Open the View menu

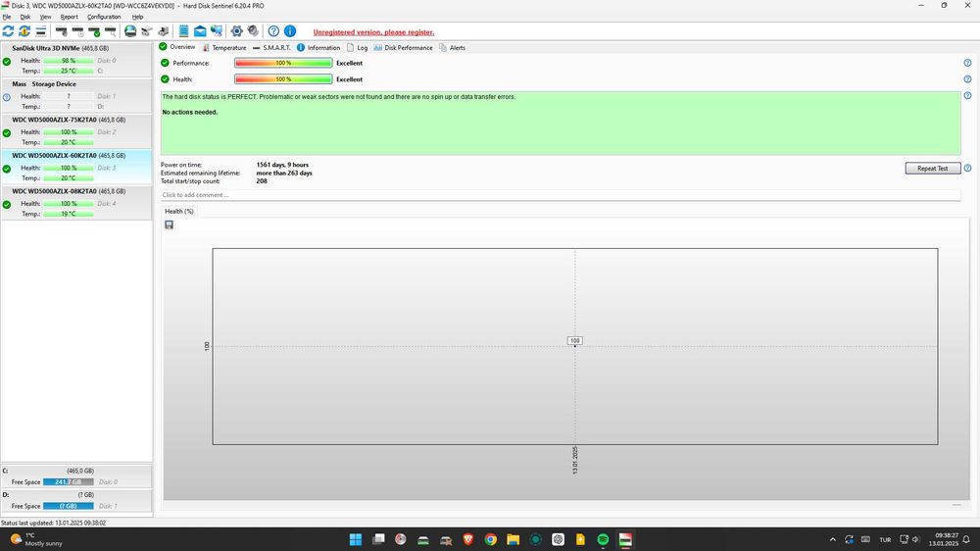pyautogui.click(x=46, y=17)
